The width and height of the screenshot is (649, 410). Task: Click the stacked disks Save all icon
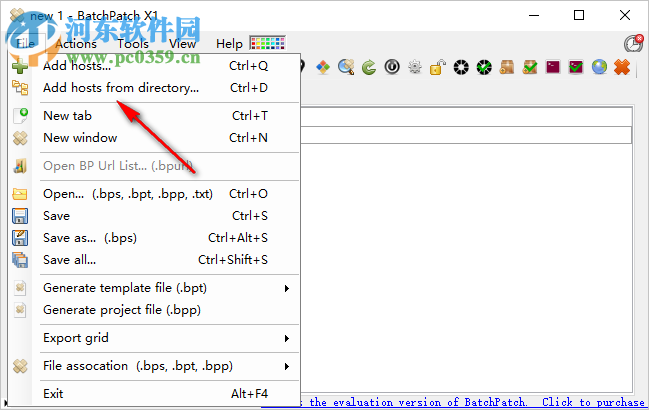click(20, 260)
